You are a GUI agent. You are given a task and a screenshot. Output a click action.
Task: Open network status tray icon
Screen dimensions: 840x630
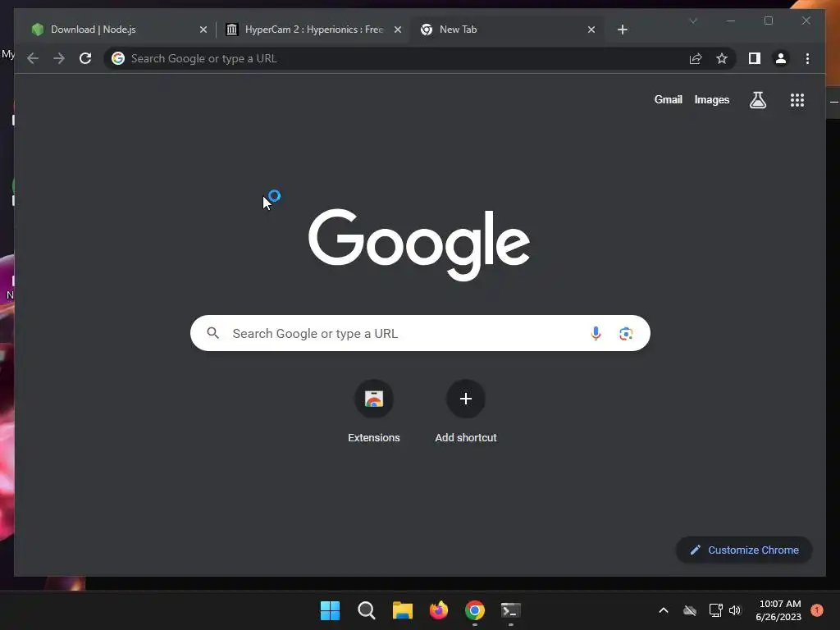point(715,610)
